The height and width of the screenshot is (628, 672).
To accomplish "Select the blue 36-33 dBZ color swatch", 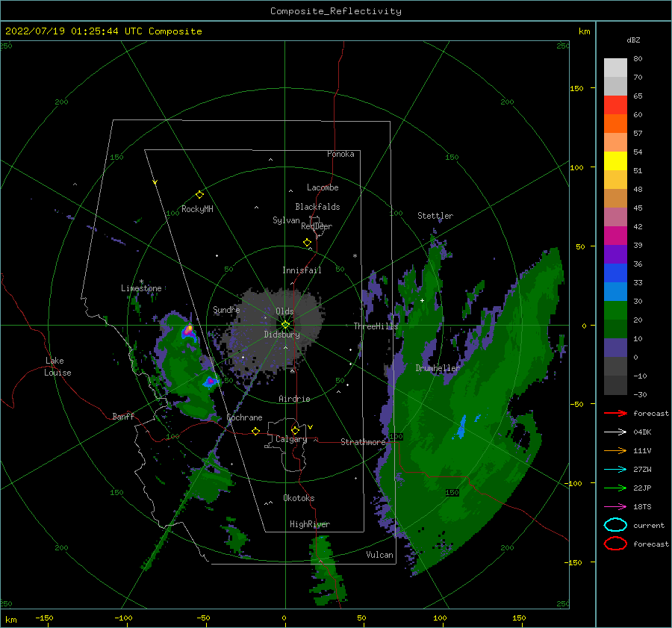I will 615,273.
